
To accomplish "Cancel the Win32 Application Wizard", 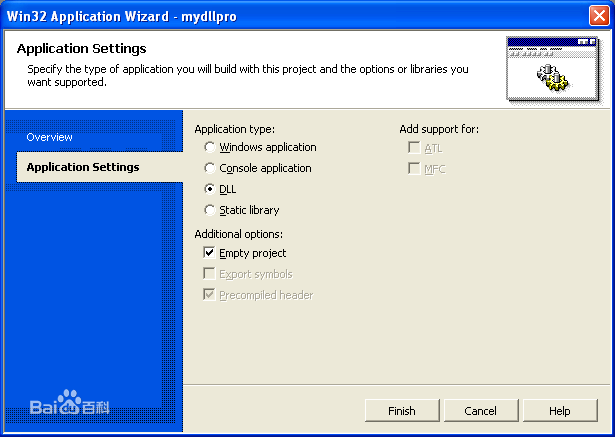I will 481,411.
